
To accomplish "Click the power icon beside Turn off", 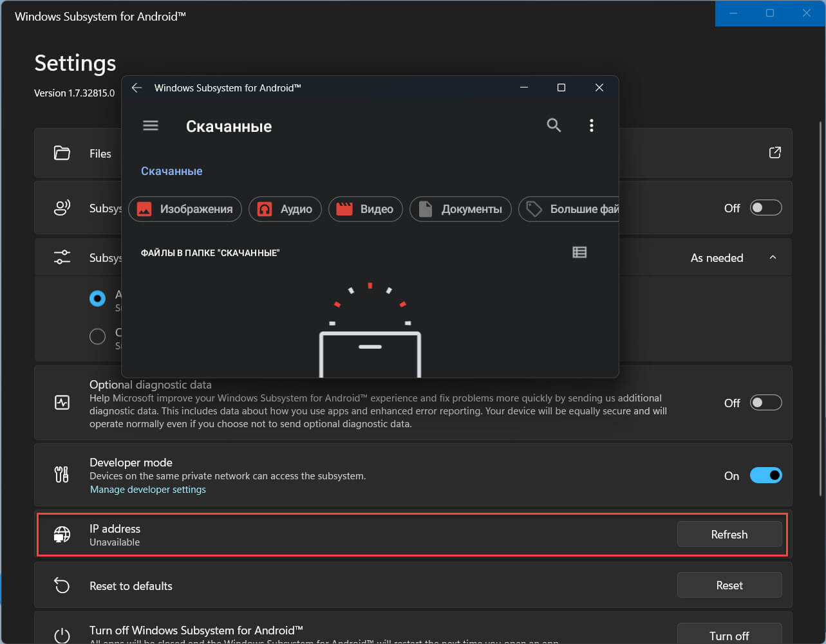I will coord(62,636).
